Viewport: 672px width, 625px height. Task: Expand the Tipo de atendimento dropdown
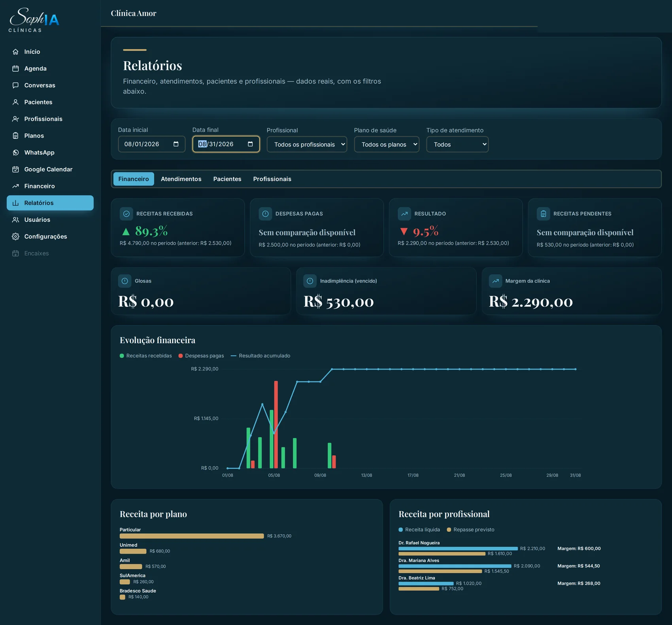[457, 144]
